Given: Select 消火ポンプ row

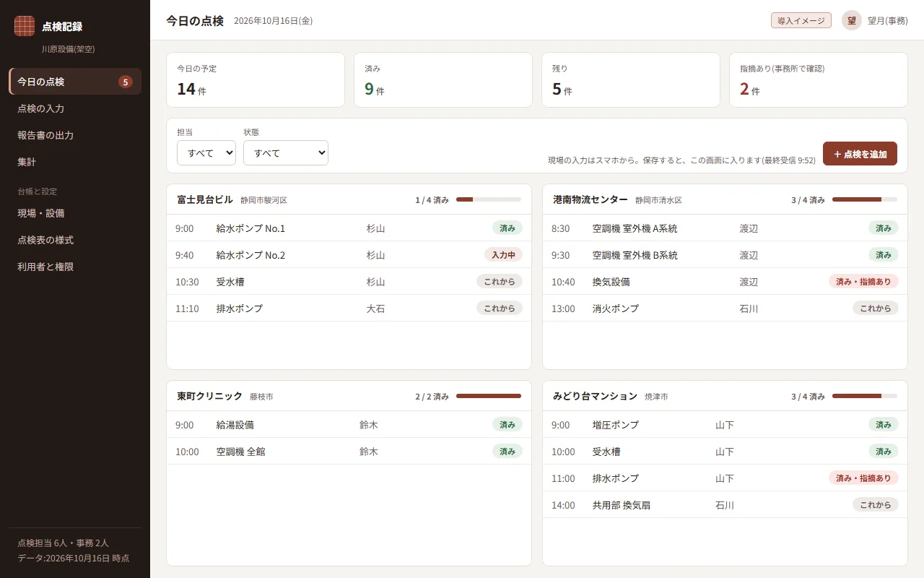Looking at the screenshot, I should click(x=725, y=309).
